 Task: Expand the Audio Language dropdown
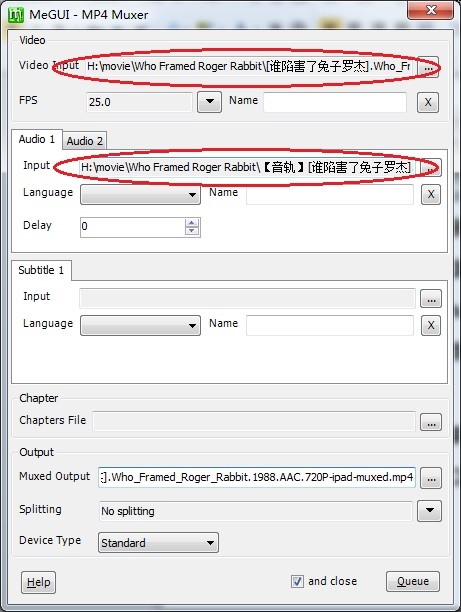(141, 194)
